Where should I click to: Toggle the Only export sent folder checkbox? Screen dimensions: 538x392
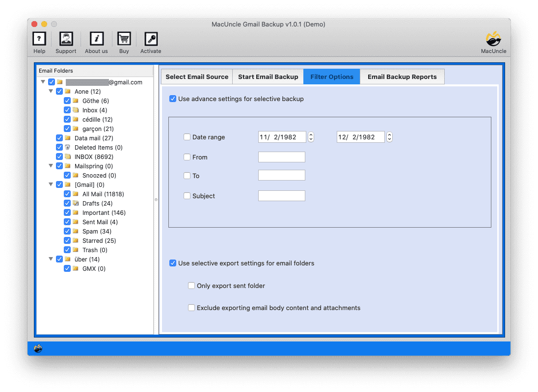point(191,286)
